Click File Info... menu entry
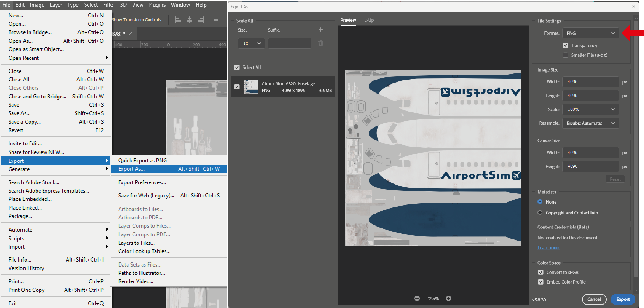Screen dimensions: 644x308 pos(56,260)
